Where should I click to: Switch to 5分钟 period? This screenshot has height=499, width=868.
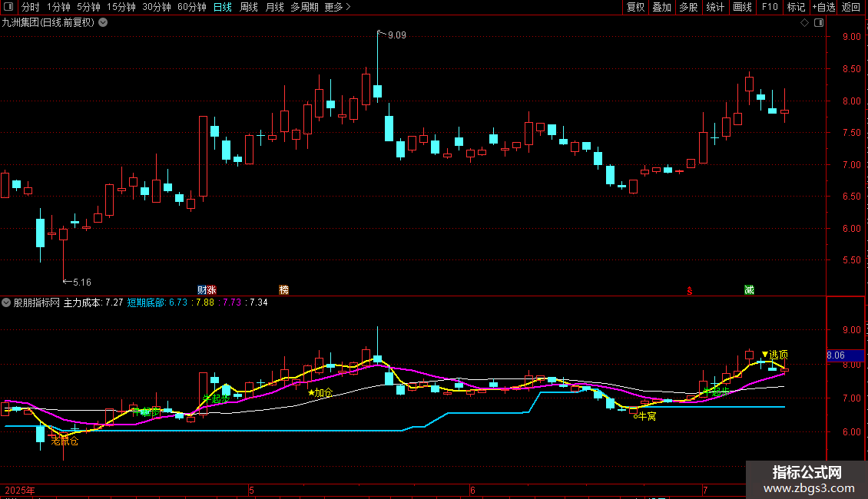point(88,7)
